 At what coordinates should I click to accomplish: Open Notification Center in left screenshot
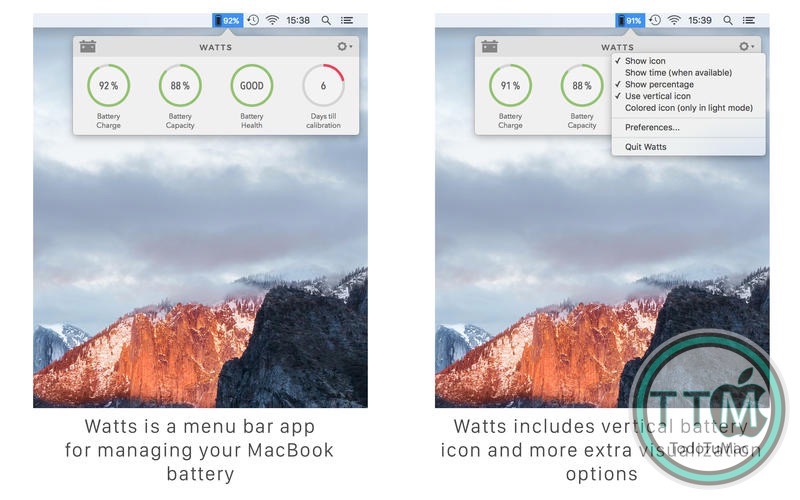point(347,20)
